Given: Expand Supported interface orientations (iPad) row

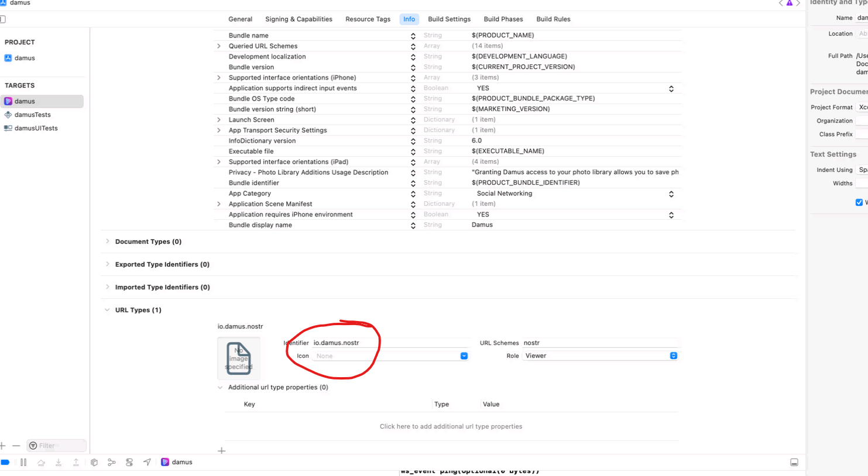Looking at the screenshot, I should (x=219, y=162).
